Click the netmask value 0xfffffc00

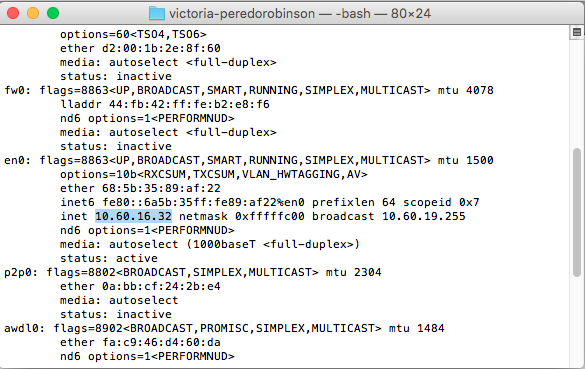pos(270,216)
